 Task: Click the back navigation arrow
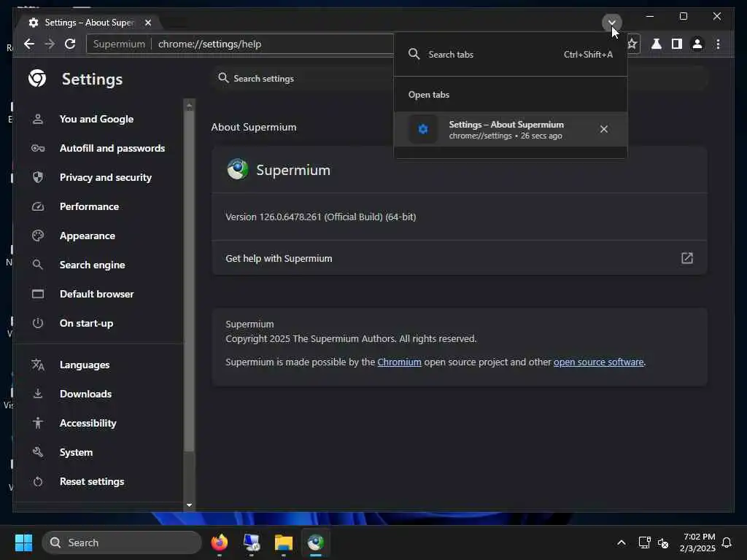tap(29, 44)
